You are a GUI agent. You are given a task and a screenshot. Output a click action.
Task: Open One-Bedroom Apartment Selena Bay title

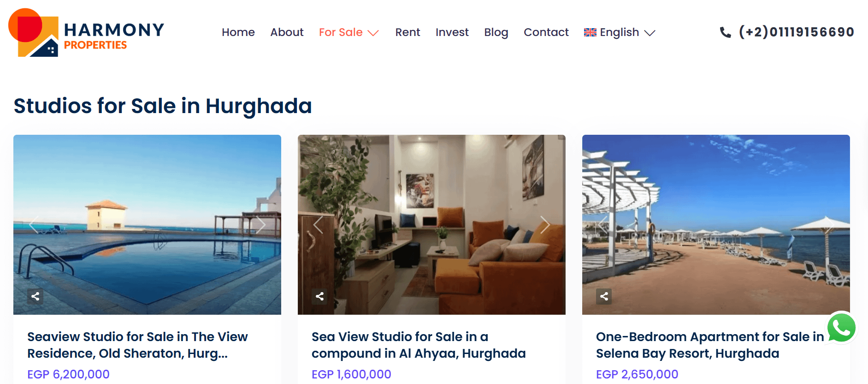(710, 345)
